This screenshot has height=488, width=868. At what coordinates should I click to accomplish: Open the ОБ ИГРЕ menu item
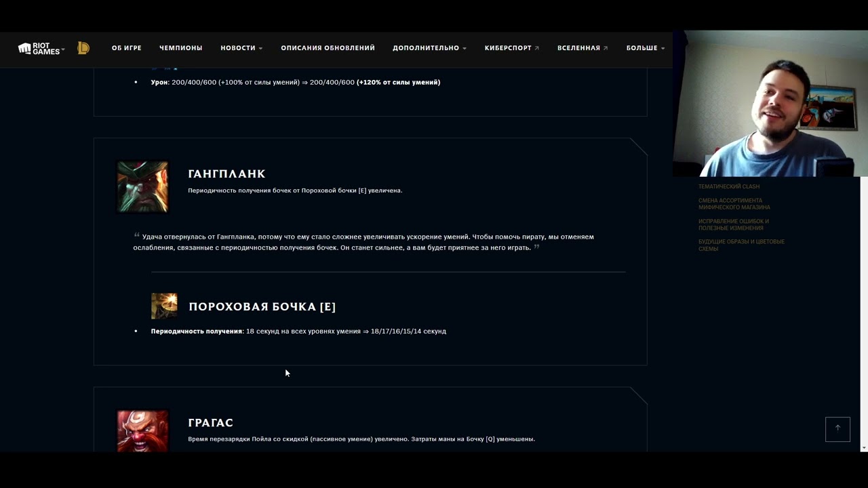(x=127, y=48)
